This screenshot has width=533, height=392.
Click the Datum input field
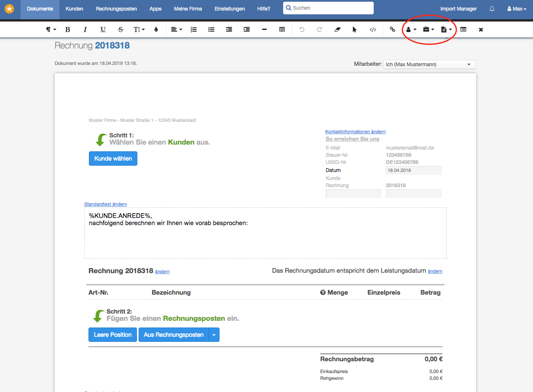tap(413, 170)
